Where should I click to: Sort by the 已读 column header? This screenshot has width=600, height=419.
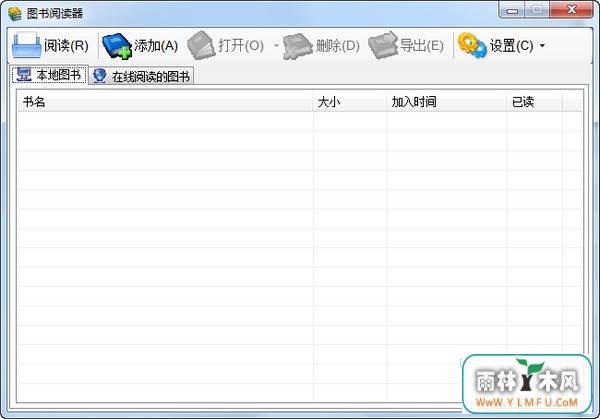pyautogui.click(x=535, y=102)
